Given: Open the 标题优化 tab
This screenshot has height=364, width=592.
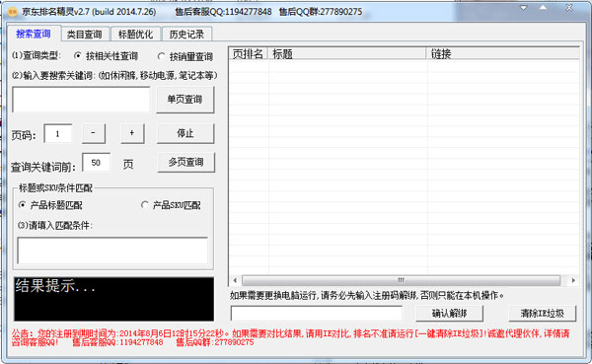Looking at the screenshot, I should click(135, 35).
